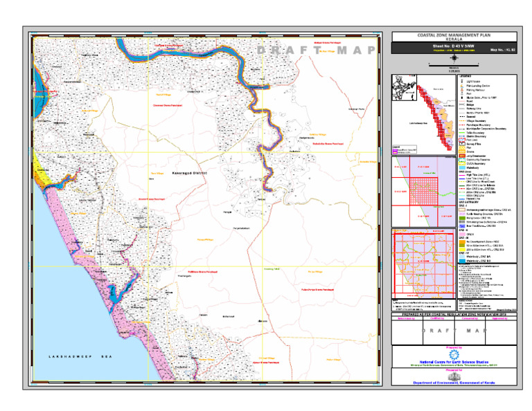Image resolution: width=532 pixels, height=411 pixels.
Task: Click the scale bar under the compass
Action: (x=454, y=65)
